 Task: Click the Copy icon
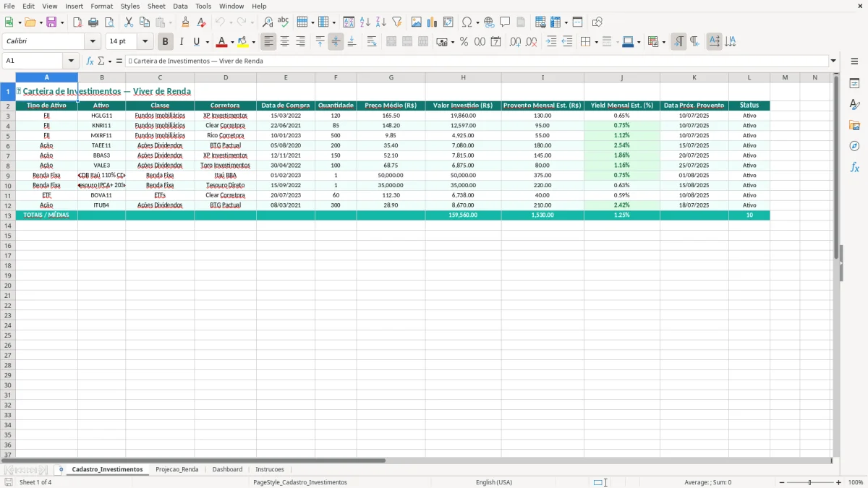pyautogui.click(x=145, y=22)
